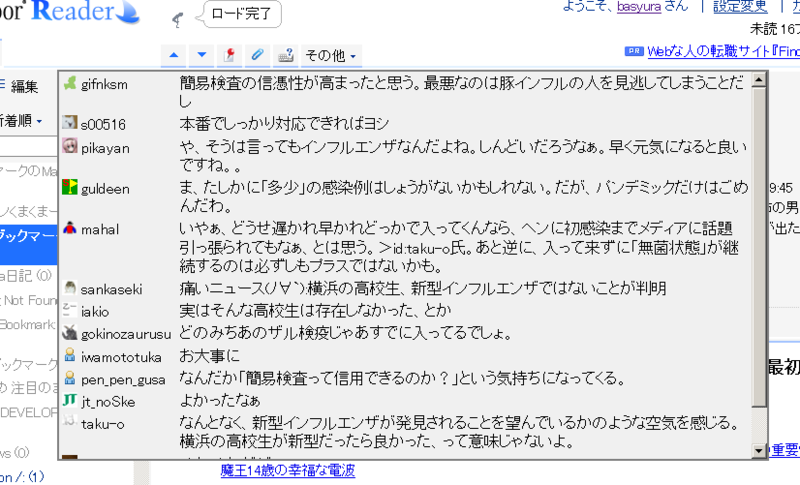Click the comment panel scrollbar thumb
The width and height of the screenshot is (800, 485).
pyautogui.click(x=759, y=247)
